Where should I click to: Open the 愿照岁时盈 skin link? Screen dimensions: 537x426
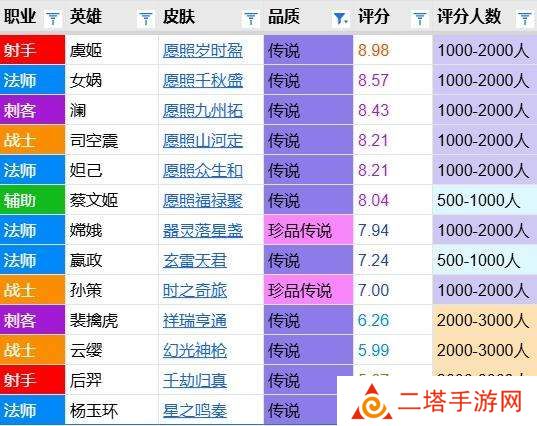pyautogui.click(x=203, y=51)
